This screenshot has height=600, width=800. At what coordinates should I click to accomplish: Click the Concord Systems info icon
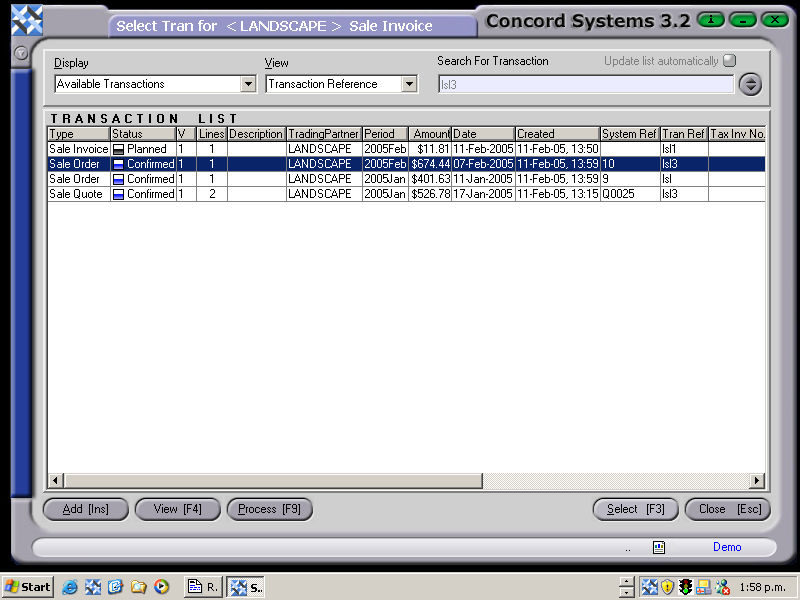710,19
